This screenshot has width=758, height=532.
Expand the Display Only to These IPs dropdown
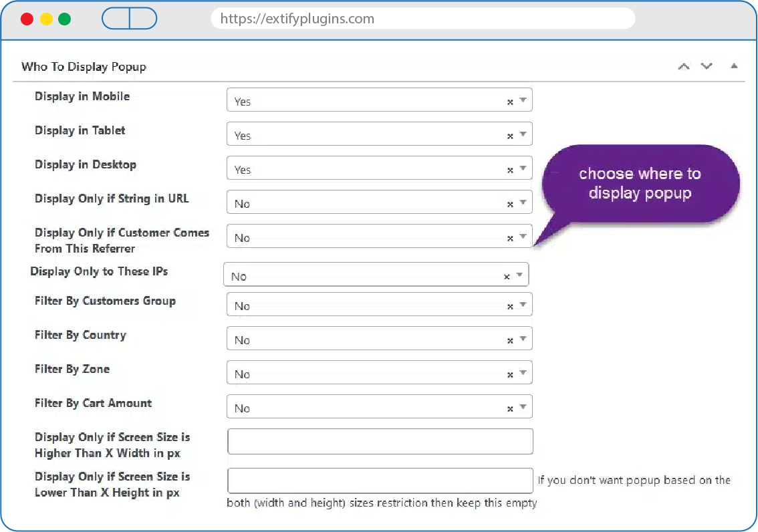[x=519, y=275]
